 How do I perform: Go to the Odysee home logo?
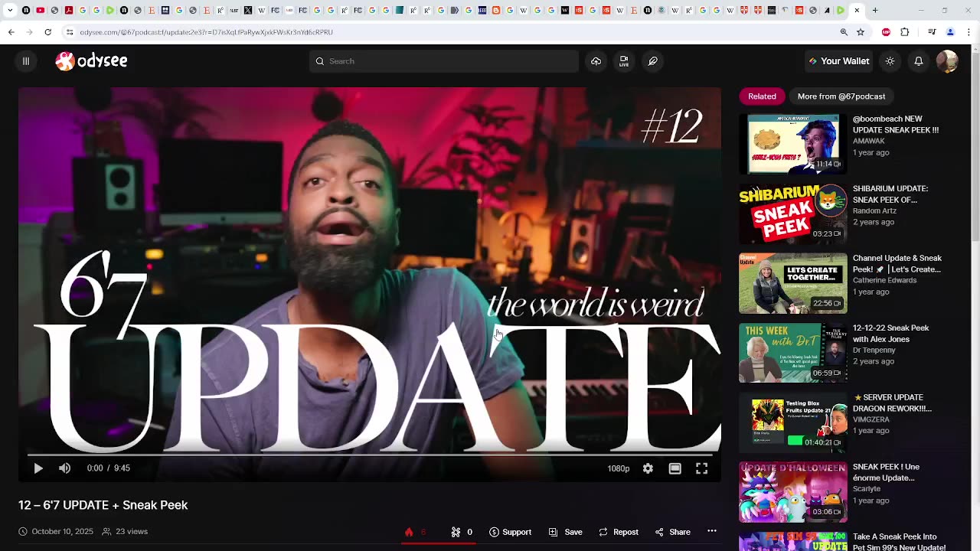click(x=91, y=61)
